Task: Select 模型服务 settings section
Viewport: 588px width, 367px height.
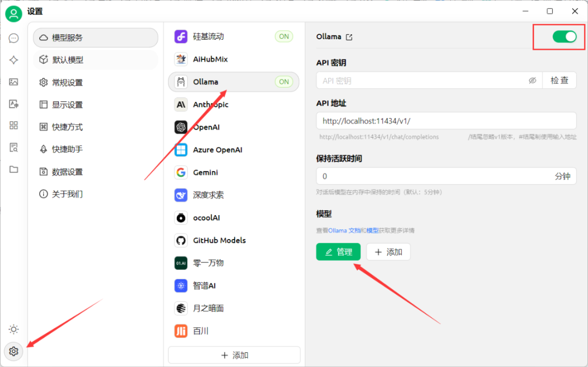Action: click(x=96, y=38)
